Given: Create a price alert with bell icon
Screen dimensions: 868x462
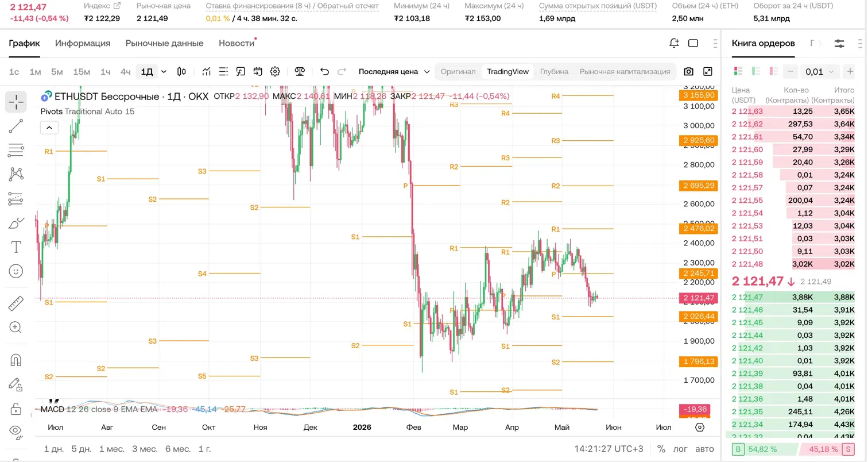Looking at the screenshot, I should [675, 43].
